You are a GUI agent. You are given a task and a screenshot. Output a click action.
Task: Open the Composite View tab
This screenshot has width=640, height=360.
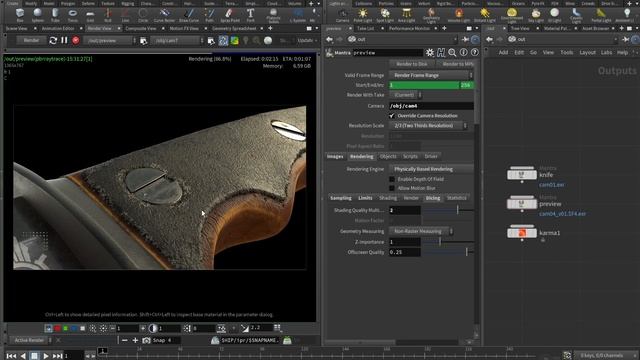[141, 29]
